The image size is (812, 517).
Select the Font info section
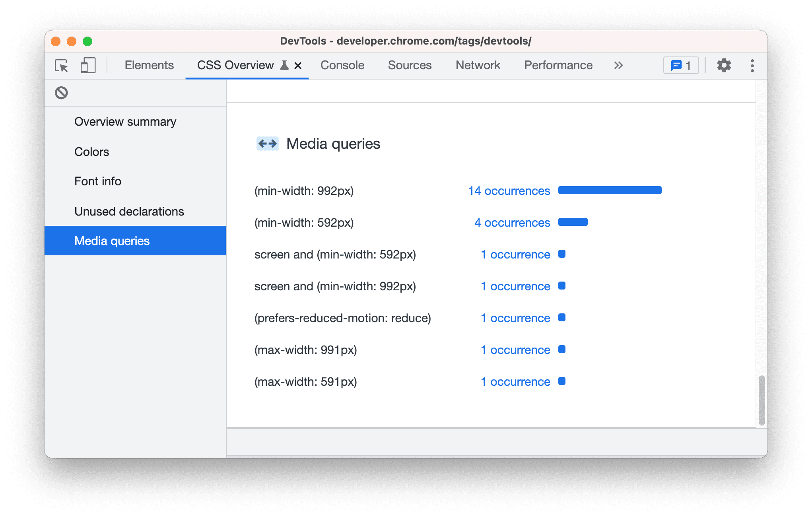[x=96, y=181]
